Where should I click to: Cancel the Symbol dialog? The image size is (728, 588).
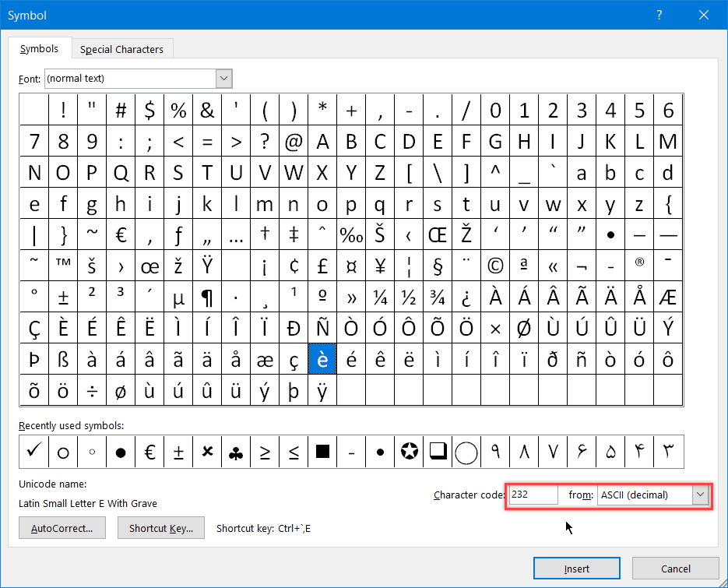click(676, 569)
